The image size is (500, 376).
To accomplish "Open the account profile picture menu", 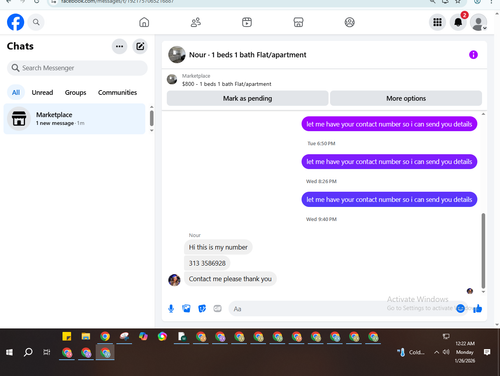I will (x=479, y=22).
